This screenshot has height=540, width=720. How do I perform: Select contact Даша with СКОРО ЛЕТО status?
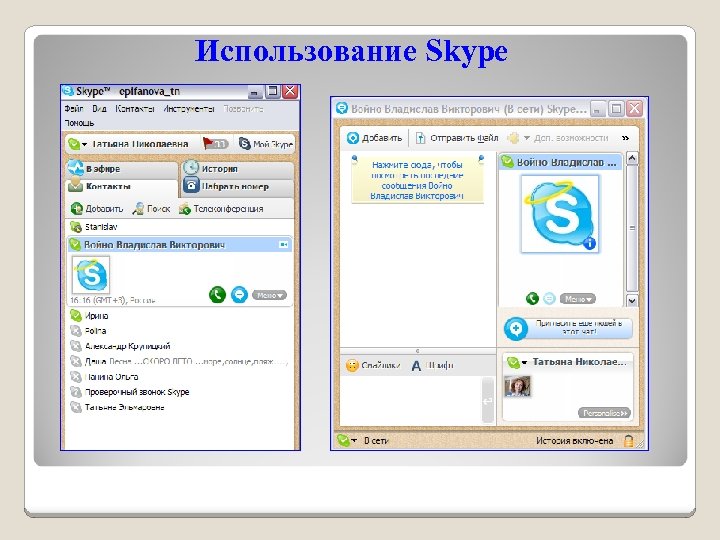pyautogui.click(x=180, y=361)
